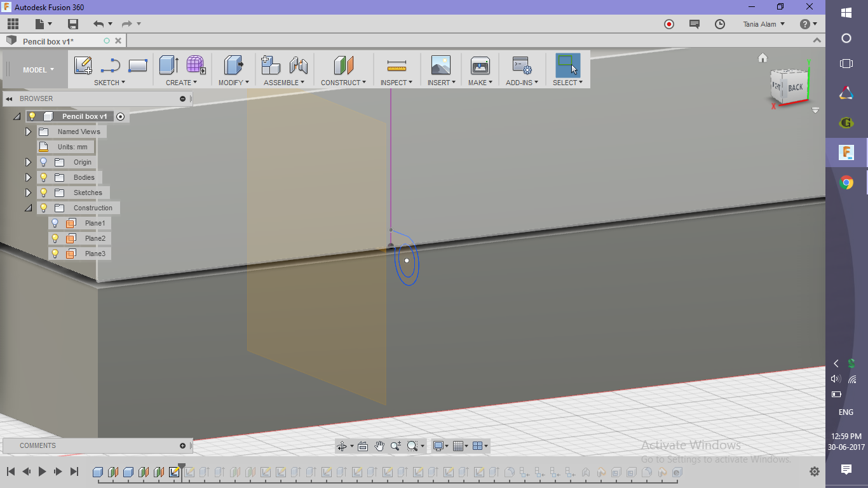The width and height of the screenshot is (868, 488).
Task: Jump to timeline end
Action: [74, 471]
